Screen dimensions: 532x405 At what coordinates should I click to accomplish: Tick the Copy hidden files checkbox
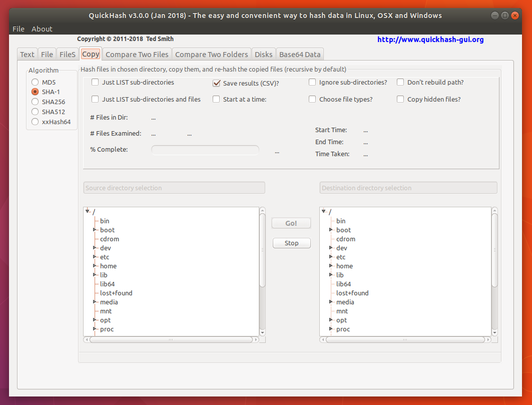click(400, 99)
